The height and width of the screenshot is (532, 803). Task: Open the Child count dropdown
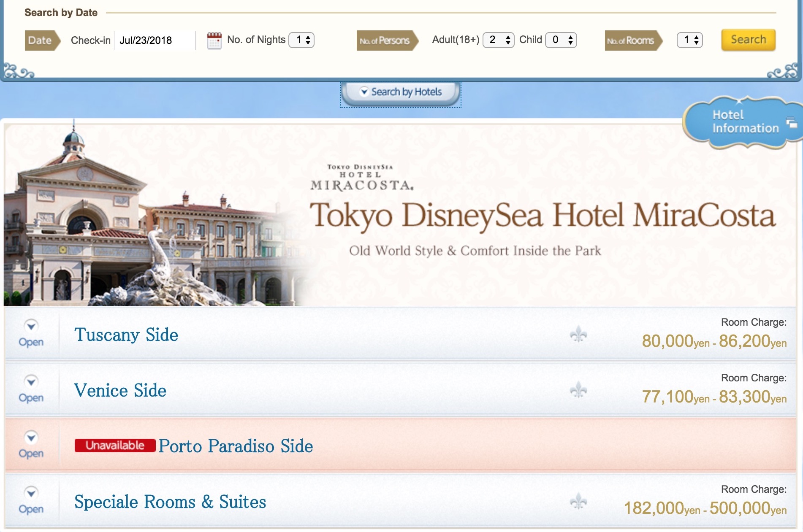pyautogui.click(x=561, y=40)
